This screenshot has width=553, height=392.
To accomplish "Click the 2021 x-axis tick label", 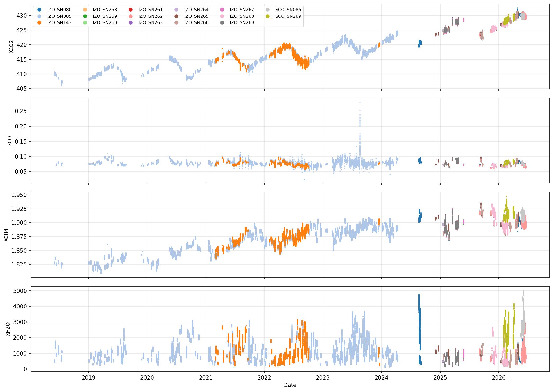I will 206,378.
